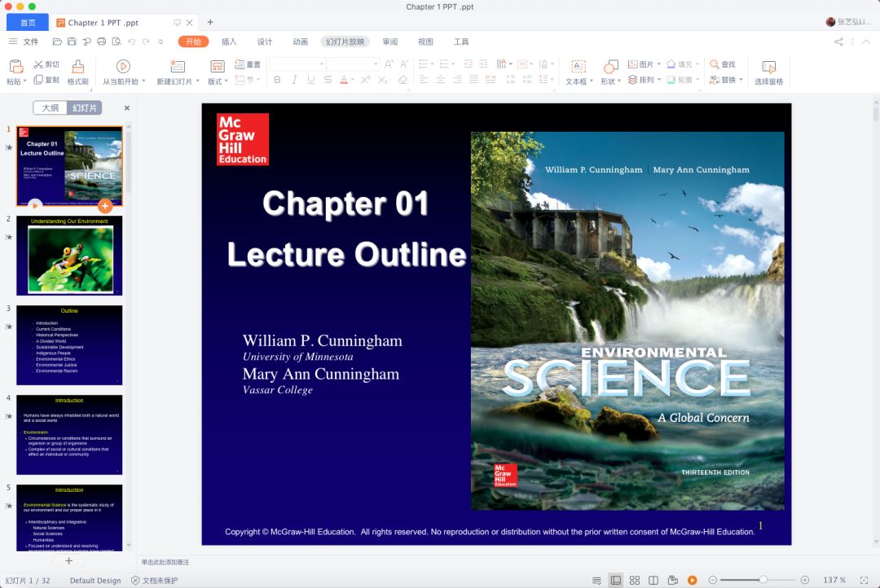Open the font name combo box
The width and height of the screenshot is (880, 588).
coord(297,64)
